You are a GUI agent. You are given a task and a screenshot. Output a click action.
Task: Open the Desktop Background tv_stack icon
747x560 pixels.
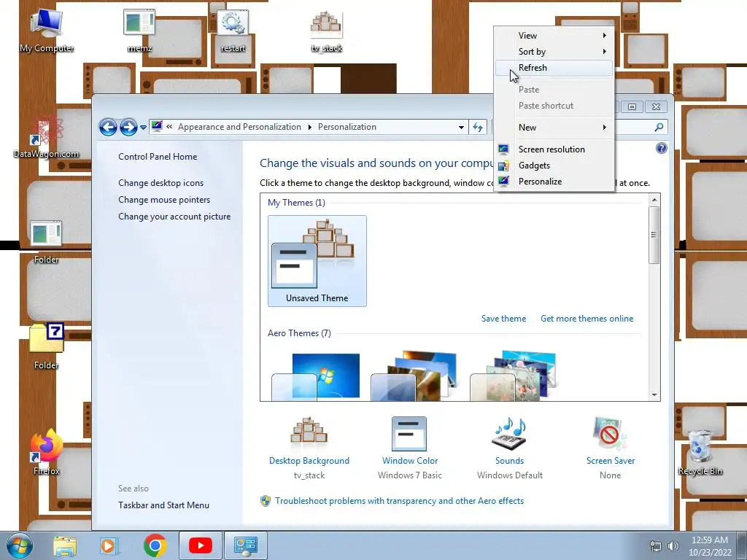(309, 431)
